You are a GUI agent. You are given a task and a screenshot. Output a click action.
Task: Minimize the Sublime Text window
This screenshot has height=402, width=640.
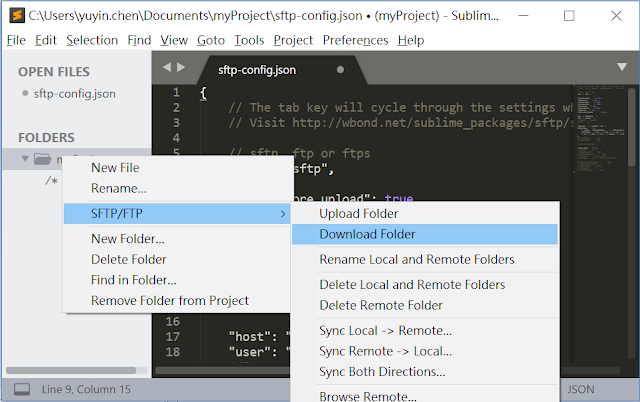point(523,16)
